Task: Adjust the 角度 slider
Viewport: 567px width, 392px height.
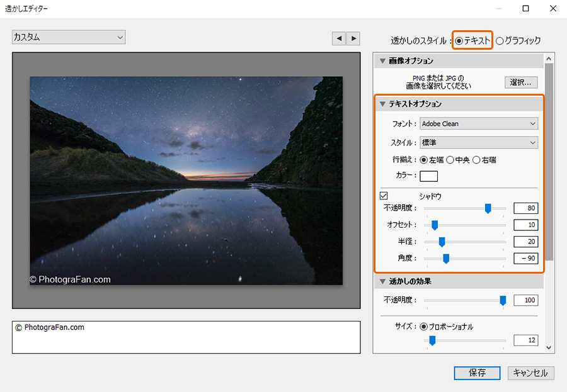Action: (446, 259)
